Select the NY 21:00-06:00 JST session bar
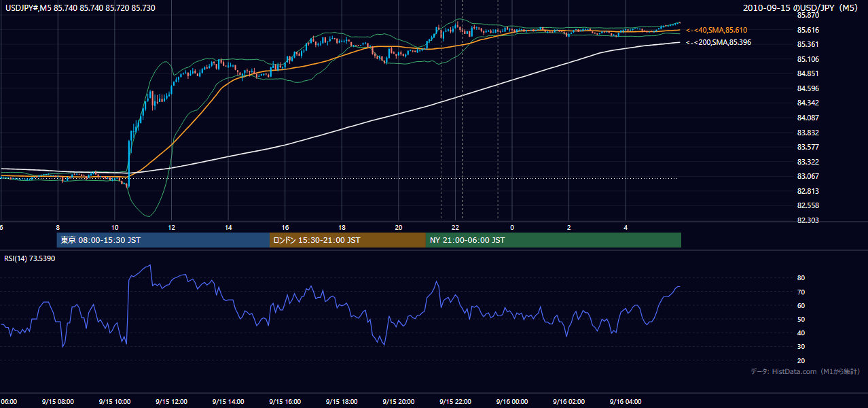 coord(554,240)
